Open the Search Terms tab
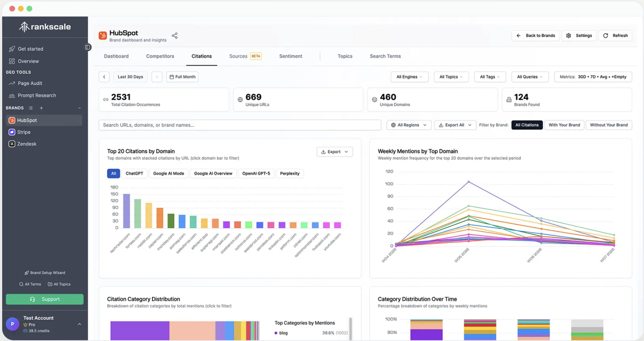The image size is (644, 341). [x=385, y=56]
